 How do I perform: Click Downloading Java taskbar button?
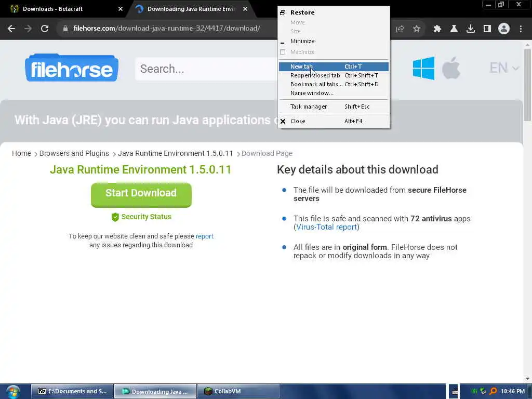tap(155, 392)
